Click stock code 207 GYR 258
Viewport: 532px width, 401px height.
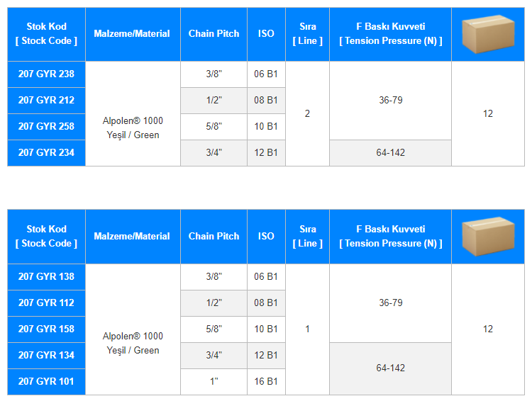click(46, 127)
